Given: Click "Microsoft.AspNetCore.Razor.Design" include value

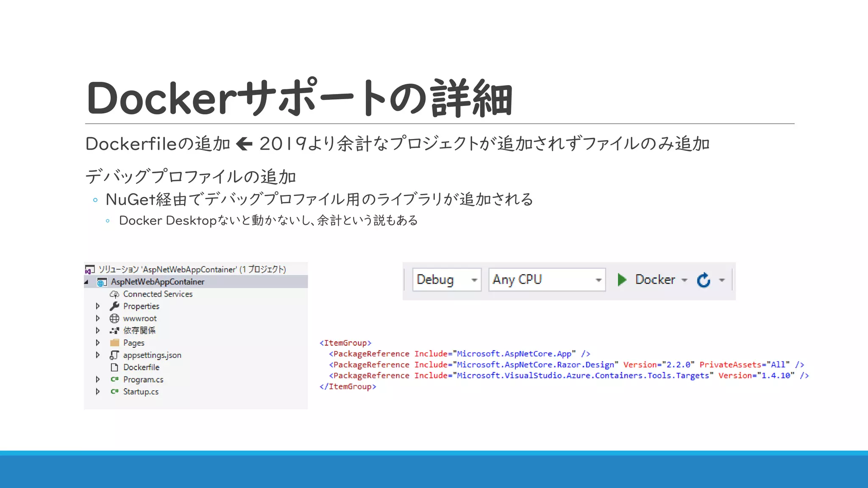Looking at the screenshot, I should [x=536, y=365].
